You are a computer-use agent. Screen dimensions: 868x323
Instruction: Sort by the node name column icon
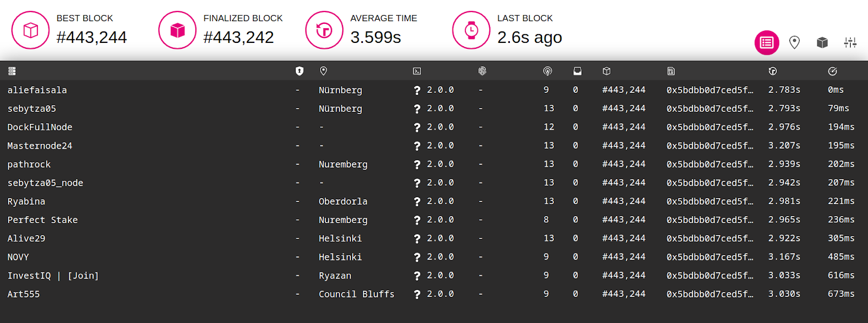point(12,71)
